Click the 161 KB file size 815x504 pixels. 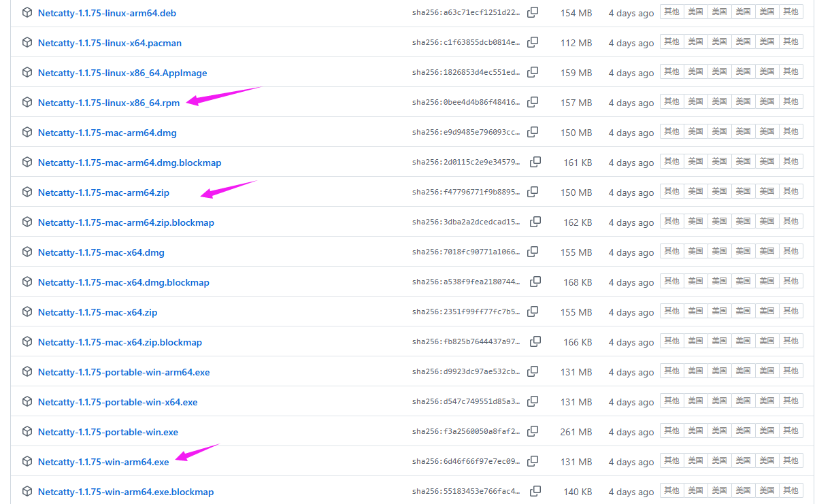click(x=578, y=163)
